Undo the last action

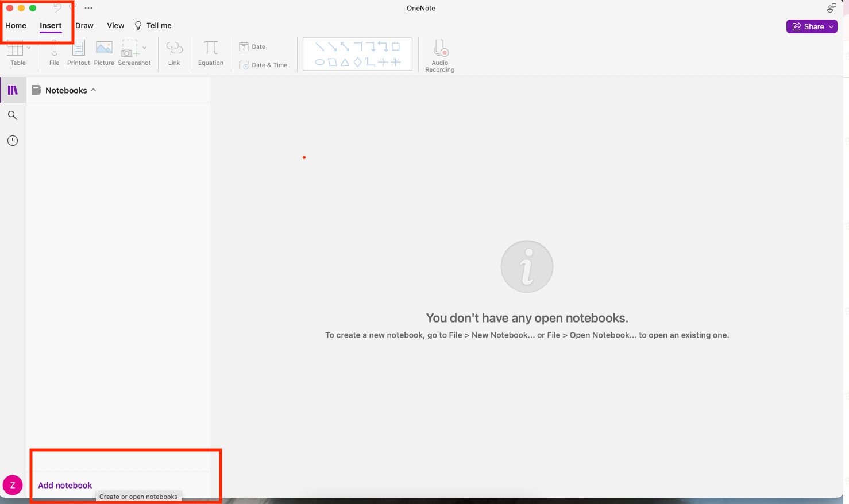coord(57,8)
